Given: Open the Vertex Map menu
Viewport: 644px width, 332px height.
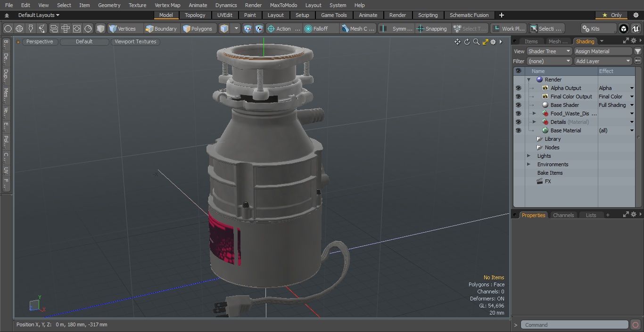Looking at the screenshot, I should [x=167, y=5].
